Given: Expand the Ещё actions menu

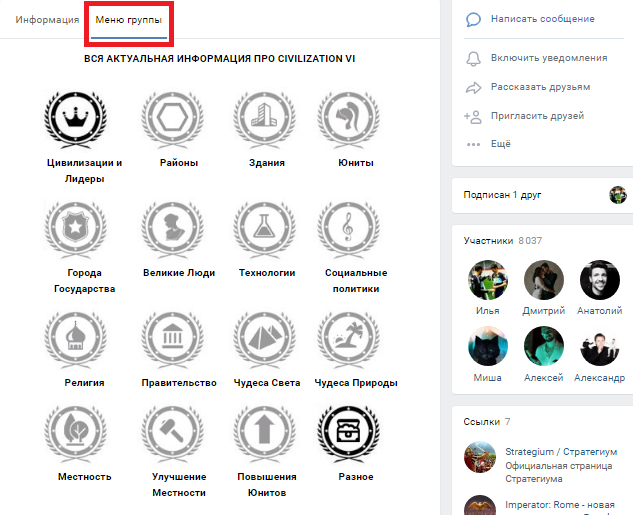Looking at the screenshot, I should click(501, 144).
